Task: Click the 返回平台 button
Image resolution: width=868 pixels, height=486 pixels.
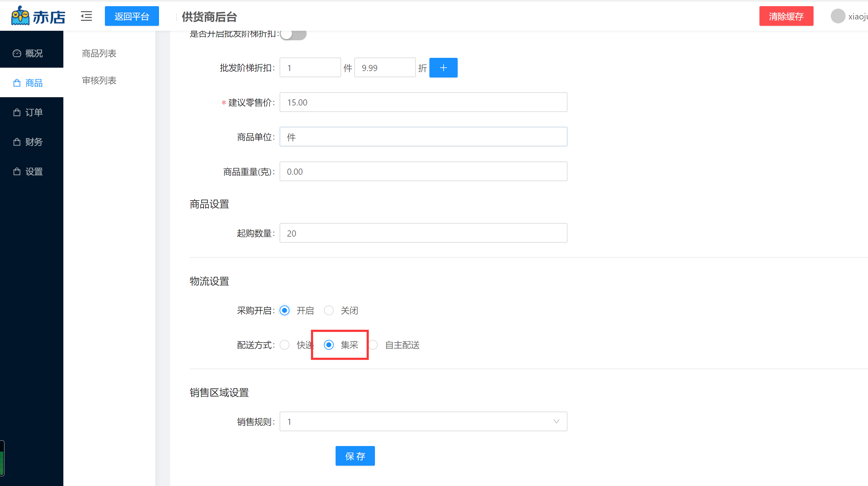Action: click(x=132, y=16)
